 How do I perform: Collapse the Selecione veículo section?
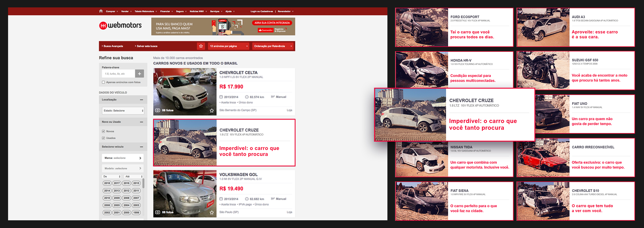142,147
